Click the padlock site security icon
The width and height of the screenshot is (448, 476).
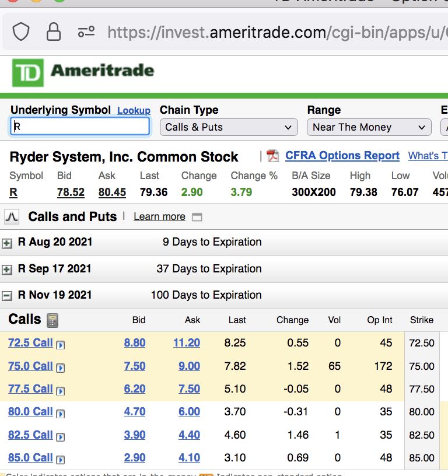point(54,32)
